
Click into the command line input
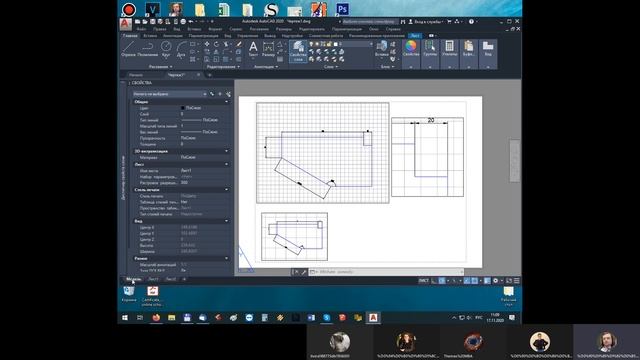[386, 272]
